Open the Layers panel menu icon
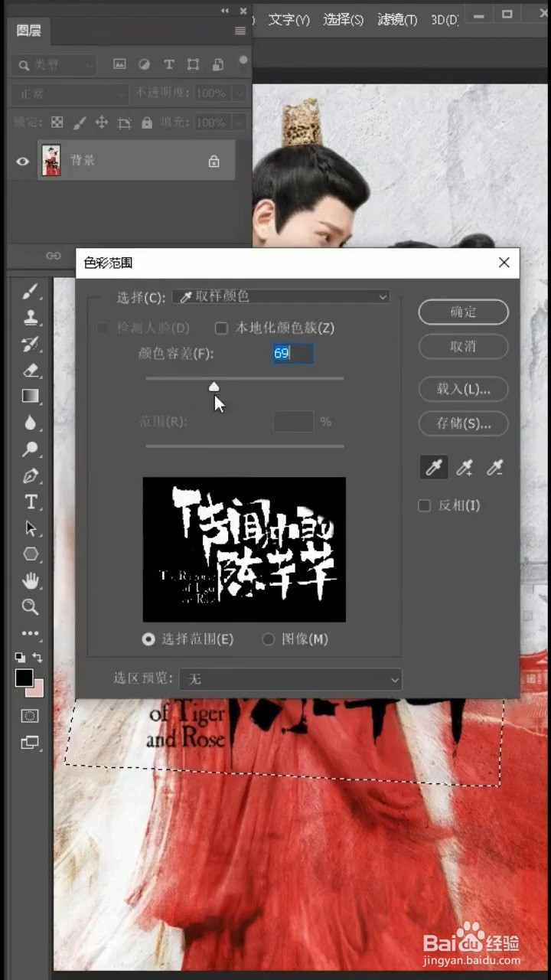Viewport: 551px width, 980px height. point(240,31)
